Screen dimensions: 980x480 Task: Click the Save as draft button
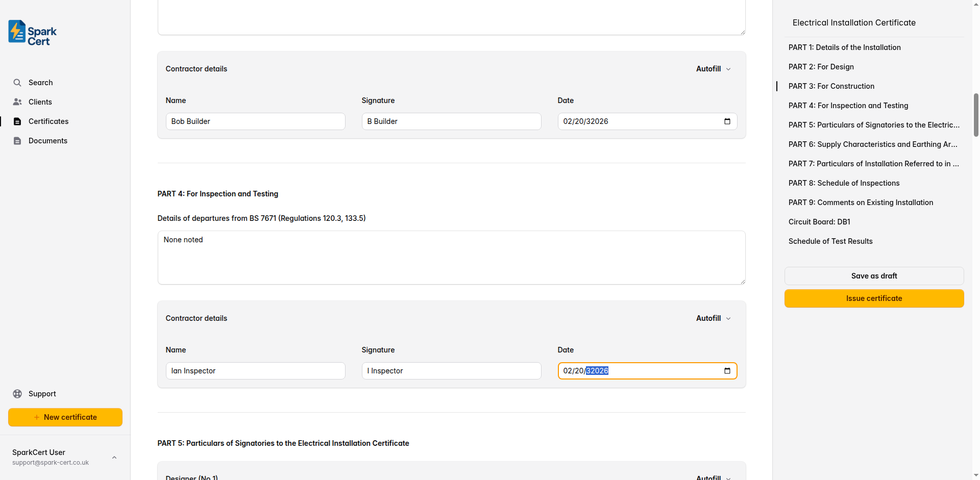pyautogui.click(x=874, y=275)
